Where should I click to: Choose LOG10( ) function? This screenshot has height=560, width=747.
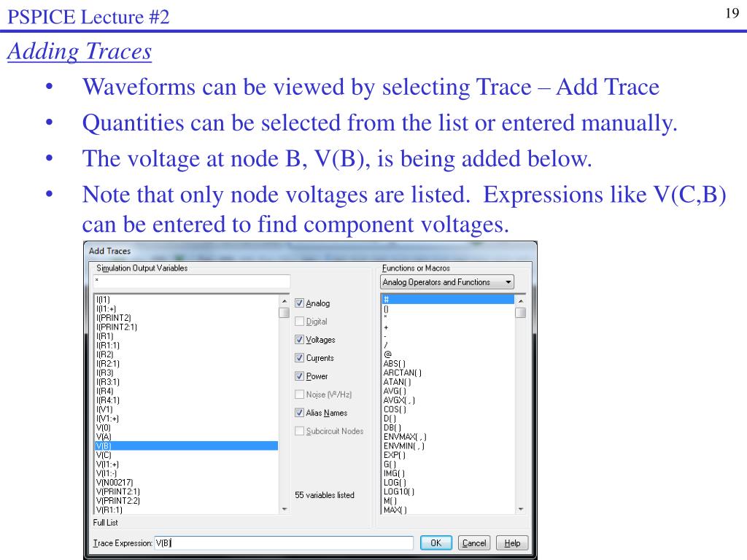coord(399,491)
